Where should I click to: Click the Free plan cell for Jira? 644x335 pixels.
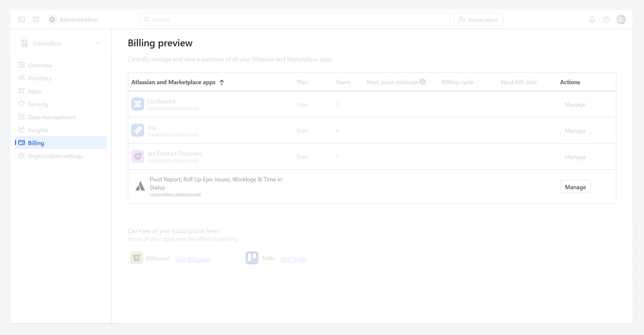(302, 131)
